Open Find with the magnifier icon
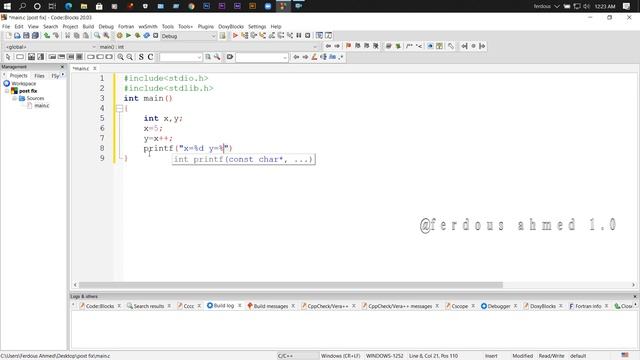This screenshot has width=640, height=360. coord(97,36)
